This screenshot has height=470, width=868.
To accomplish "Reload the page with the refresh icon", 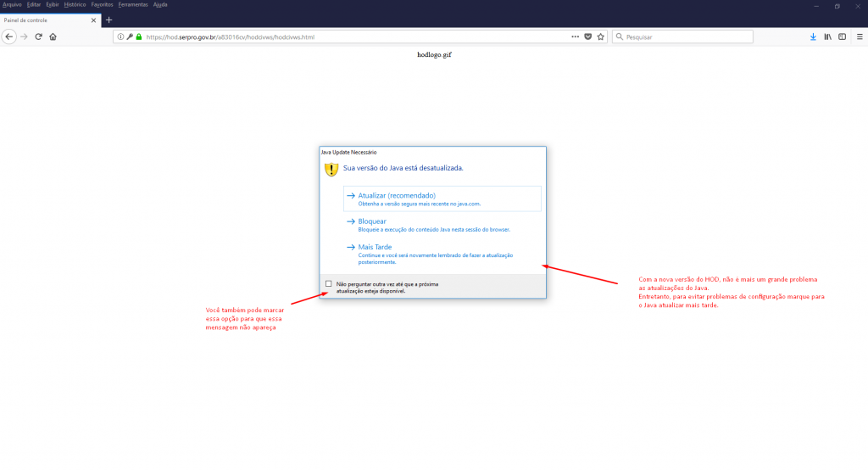I will pyautogui.click(x=38, y=36).
